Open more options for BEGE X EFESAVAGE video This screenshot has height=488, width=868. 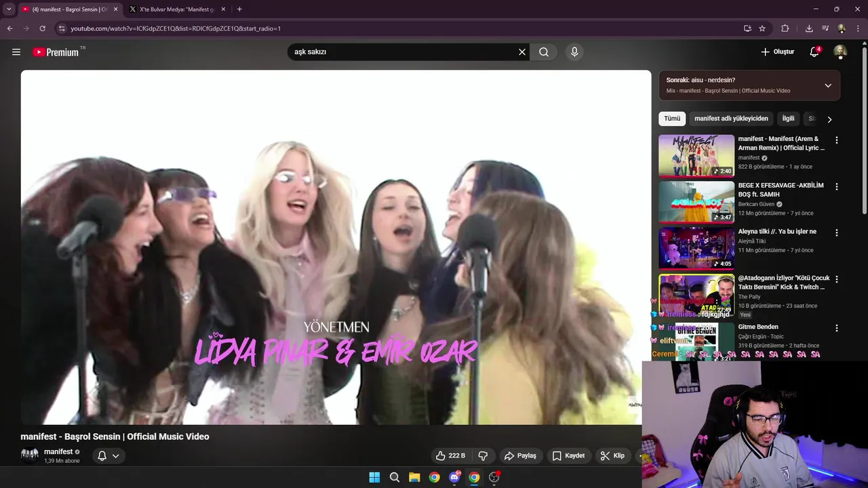click(837, 186)
